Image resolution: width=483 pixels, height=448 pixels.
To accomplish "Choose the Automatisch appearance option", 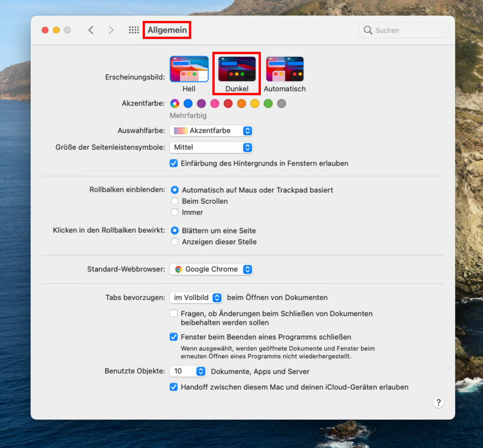I will pos(284,69).
